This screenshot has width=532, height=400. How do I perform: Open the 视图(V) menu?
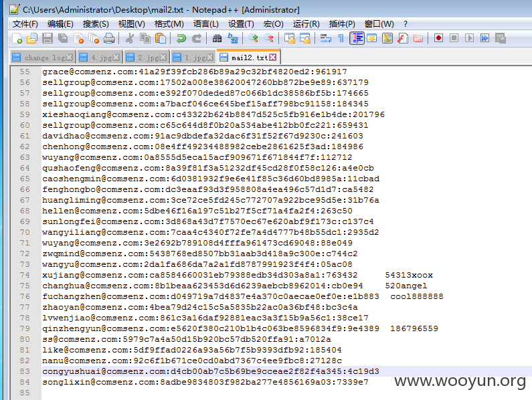pos(132,24)
